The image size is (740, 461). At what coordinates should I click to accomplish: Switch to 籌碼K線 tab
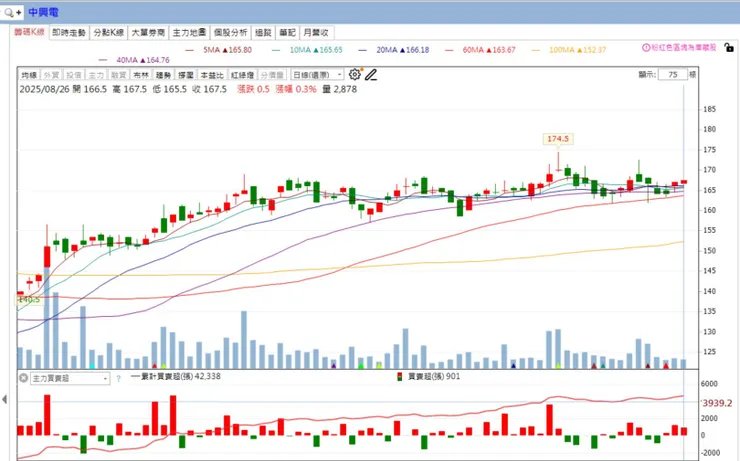click(29, 32)
